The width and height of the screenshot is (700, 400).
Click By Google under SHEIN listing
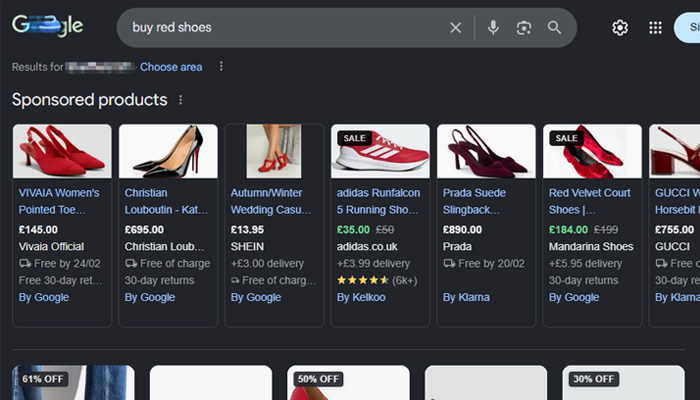point(256,297)
